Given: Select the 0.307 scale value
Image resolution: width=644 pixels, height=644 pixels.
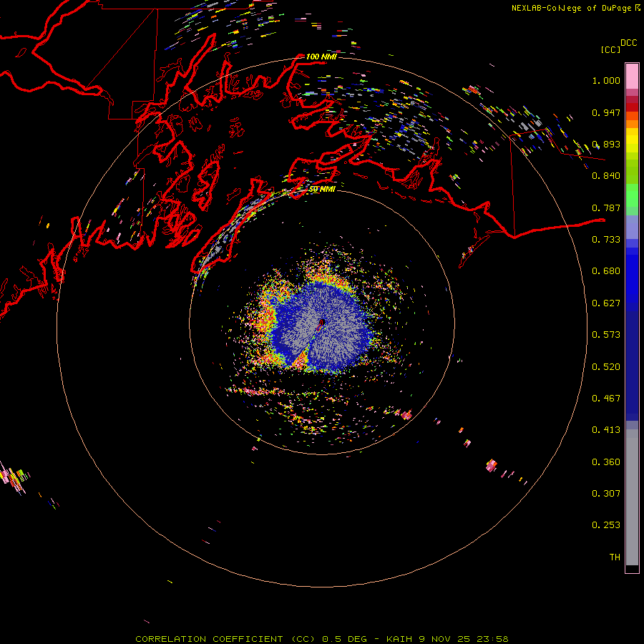Looking at the screenshot, I should click(x=606, y=494).
